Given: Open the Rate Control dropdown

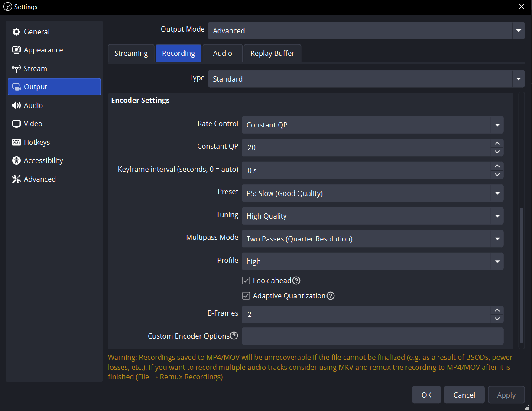Looking at the screenshot, I should point(373,125).
